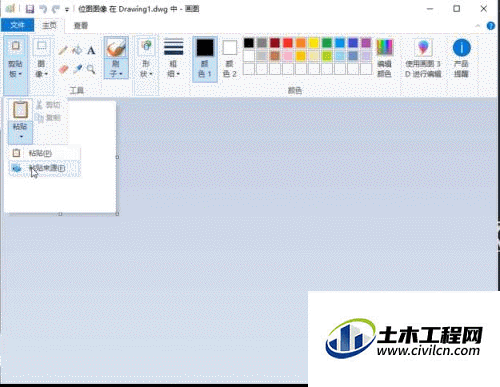Image resolution: width=500 pixels, height=387 pixels.
Task: Pick the black palette swatch
Action: click(249, 43)
